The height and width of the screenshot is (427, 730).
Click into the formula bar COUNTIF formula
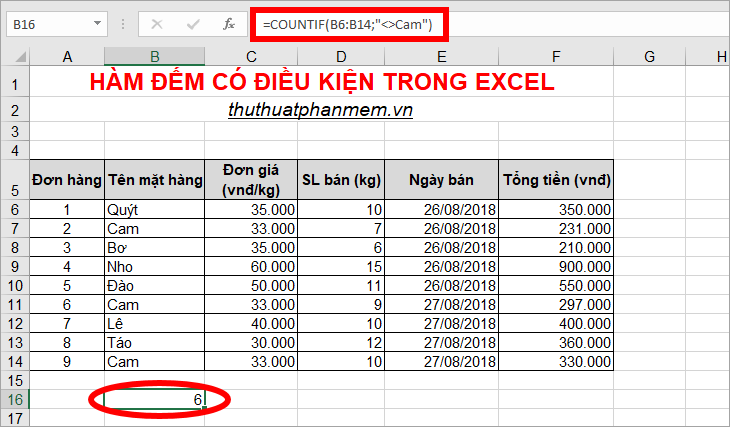[348, 24]
